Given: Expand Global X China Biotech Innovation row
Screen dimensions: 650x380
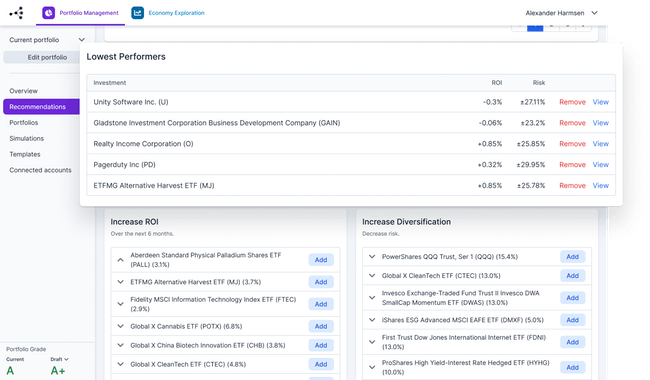Looking at the screenshot, I should (120, 345).
